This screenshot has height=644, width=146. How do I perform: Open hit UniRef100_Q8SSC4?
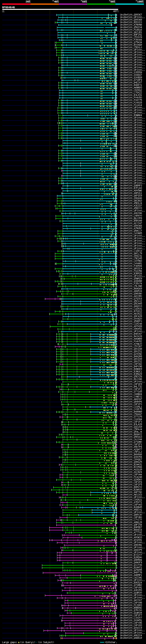pyautogui.click(x=131, y=268)
